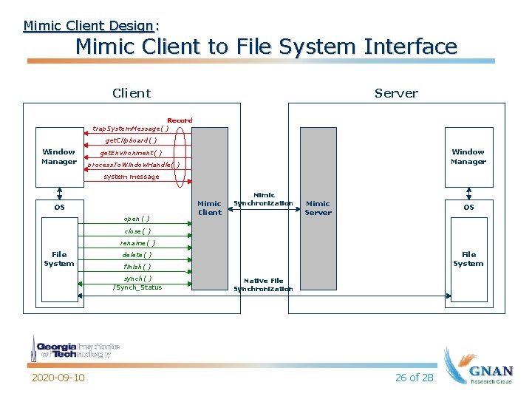This screenshot has width=532, height=399.
Task: Click the green 'open( )' label
Action: (x=137, y=219)
